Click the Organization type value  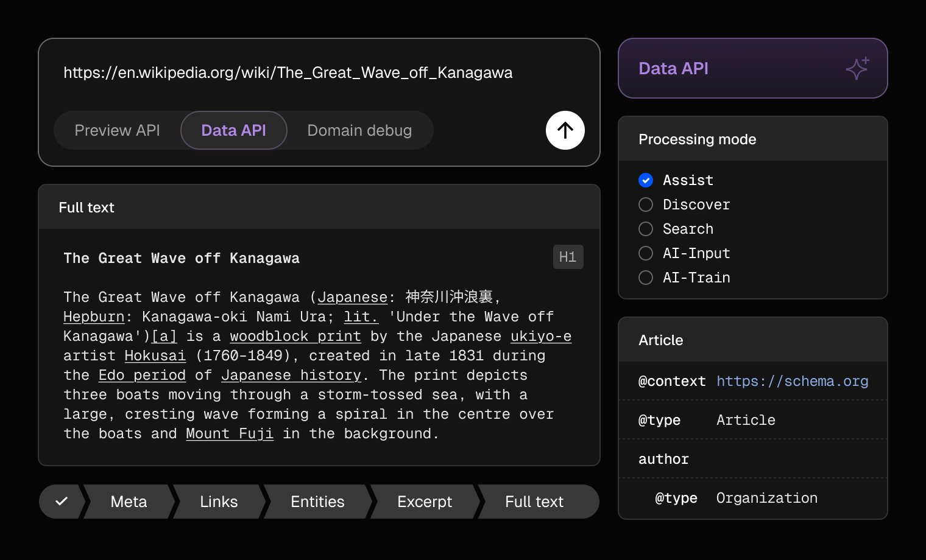point(767,498)
